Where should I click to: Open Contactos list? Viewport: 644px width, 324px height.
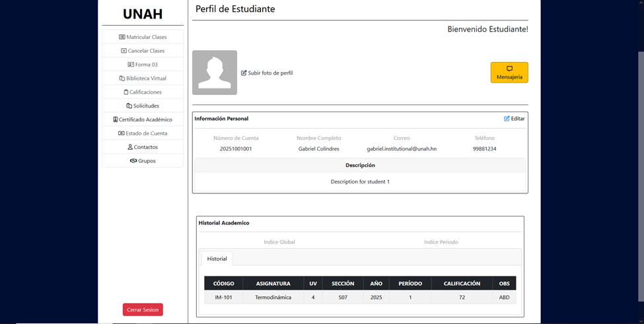coord(143,147)
